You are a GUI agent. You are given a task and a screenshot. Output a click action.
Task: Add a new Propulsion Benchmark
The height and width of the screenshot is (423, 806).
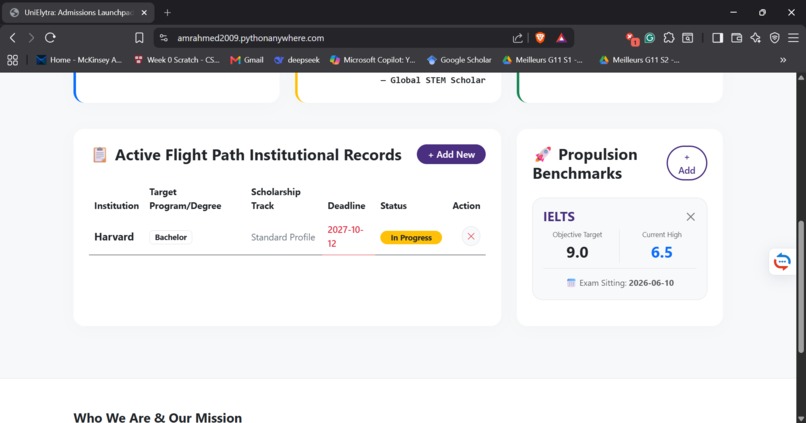click(x=686, y=163)
